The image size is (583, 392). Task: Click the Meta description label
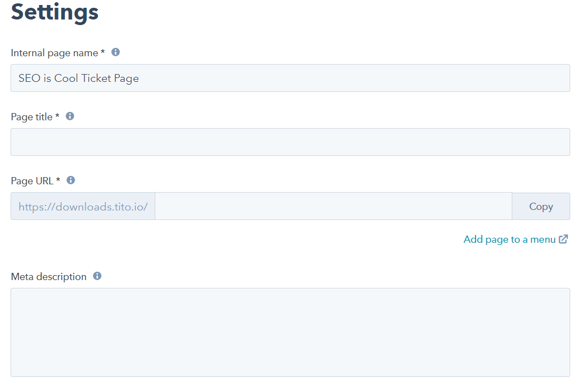[48, 277]
